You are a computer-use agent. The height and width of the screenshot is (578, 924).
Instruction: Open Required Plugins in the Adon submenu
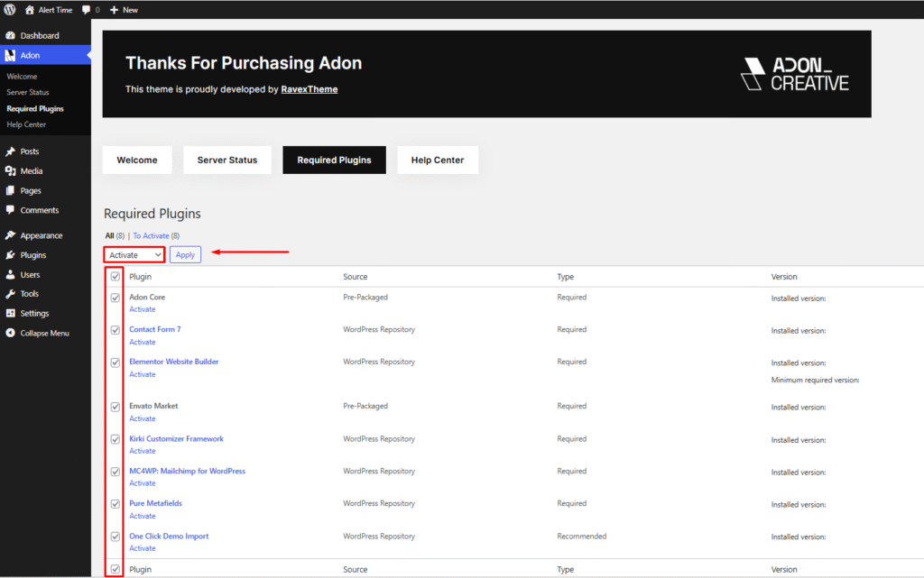click(x=35, y=109)
